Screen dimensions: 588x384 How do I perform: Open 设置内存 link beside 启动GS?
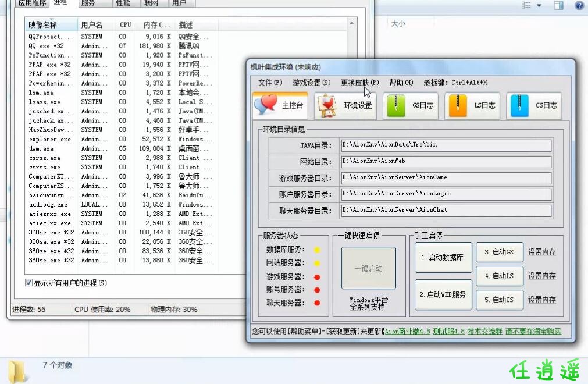(542, 252)
